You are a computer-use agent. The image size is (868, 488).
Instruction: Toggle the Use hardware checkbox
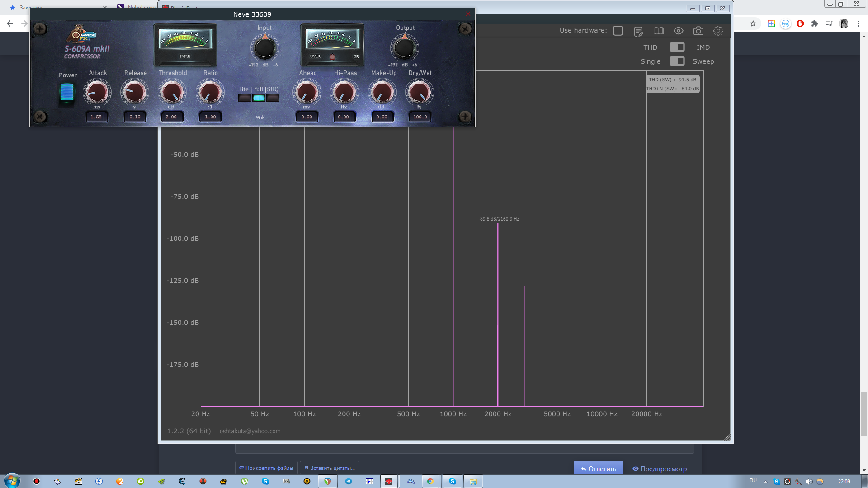click(618, 31)
